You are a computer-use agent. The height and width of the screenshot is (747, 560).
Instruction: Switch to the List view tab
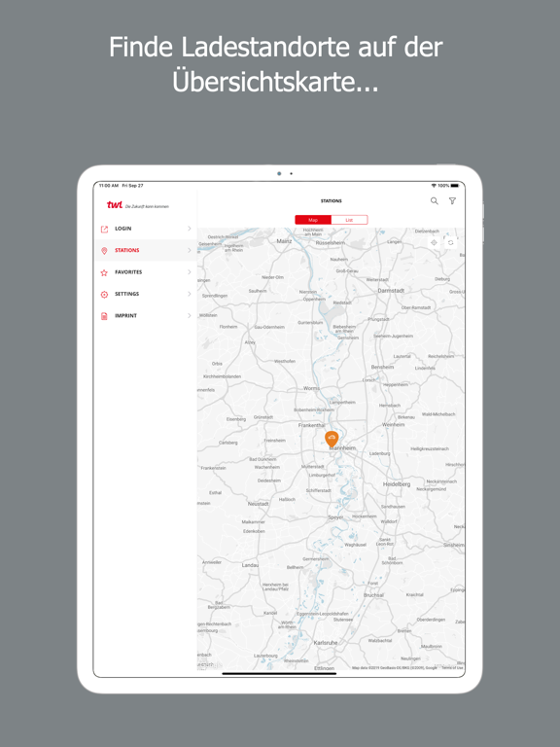pyautogui.click(x=350, y=220)
